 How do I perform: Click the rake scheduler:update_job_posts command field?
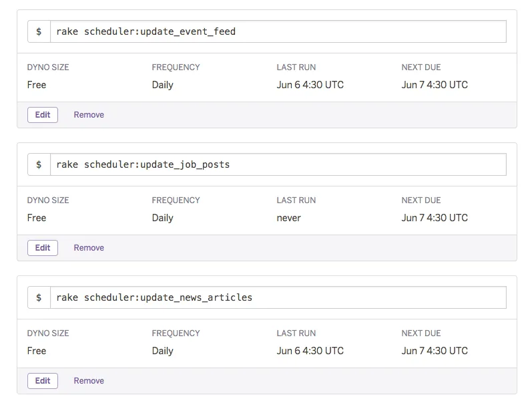pos(278,164)
